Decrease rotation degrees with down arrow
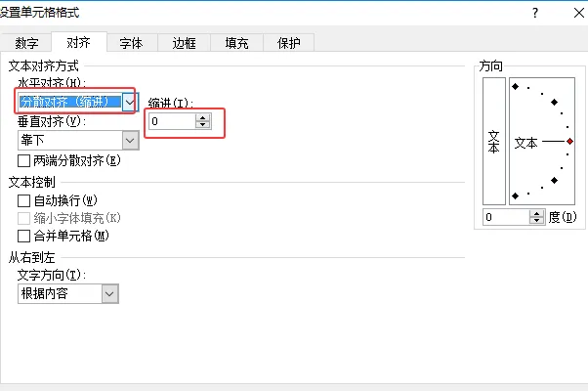 click(x=536, y=220)
